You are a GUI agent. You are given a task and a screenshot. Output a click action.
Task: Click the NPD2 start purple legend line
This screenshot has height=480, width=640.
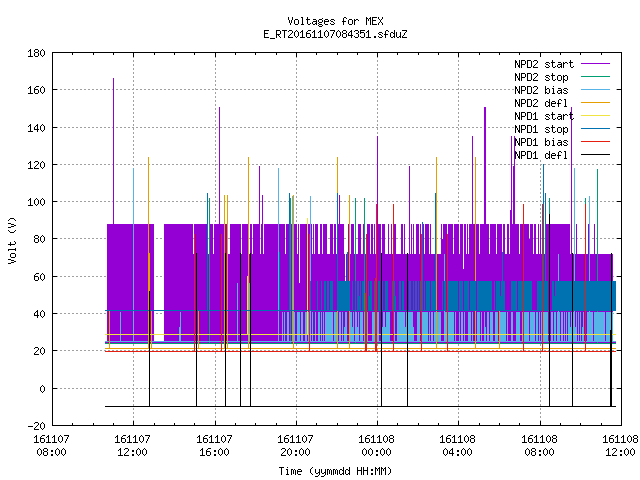pos(595,64)
